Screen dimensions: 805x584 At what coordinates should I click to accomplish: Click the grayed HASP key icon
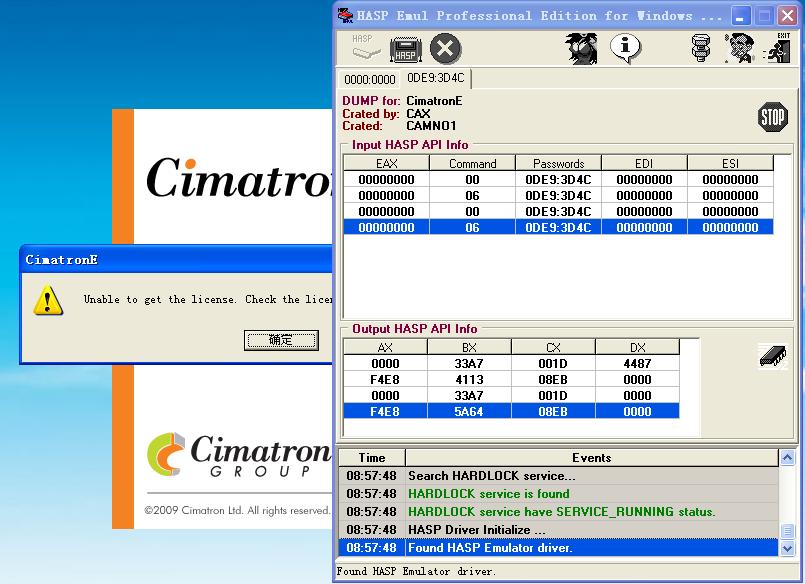point(366,48)
